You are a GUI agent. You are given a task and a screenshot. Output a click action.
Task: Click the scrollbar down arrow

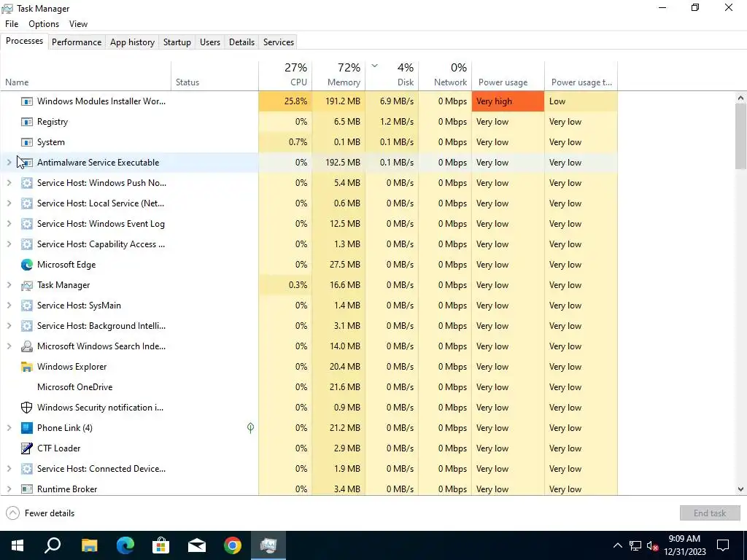point(740,489)
